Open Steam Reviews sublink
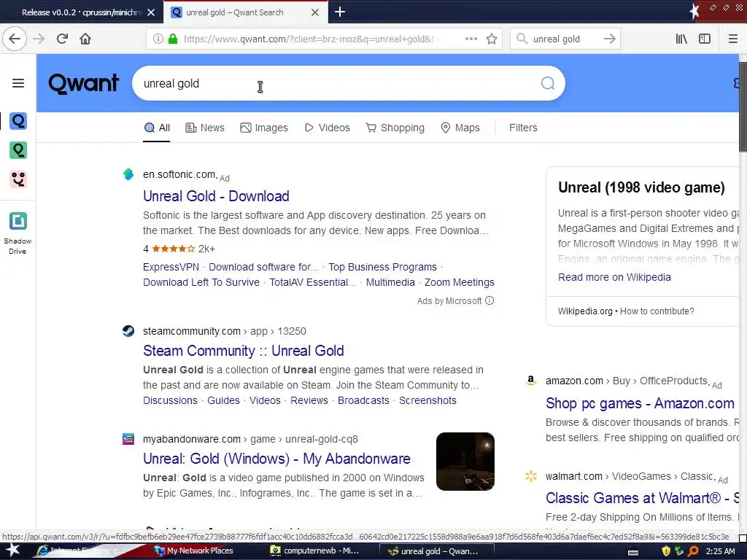 (x=309, y=400)
